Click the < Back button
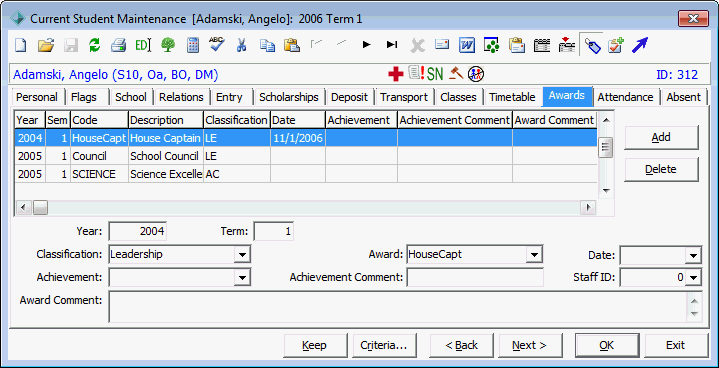 click(x=462, y=346)
